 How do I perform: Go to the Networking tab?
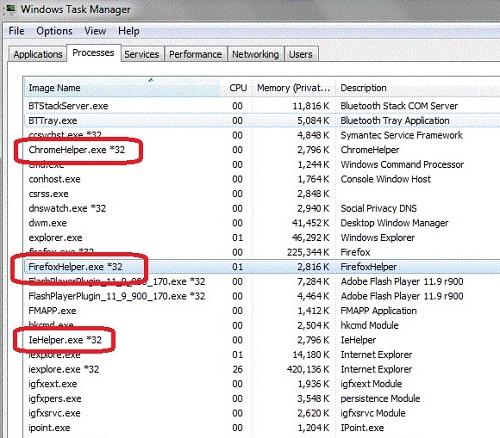256,54
